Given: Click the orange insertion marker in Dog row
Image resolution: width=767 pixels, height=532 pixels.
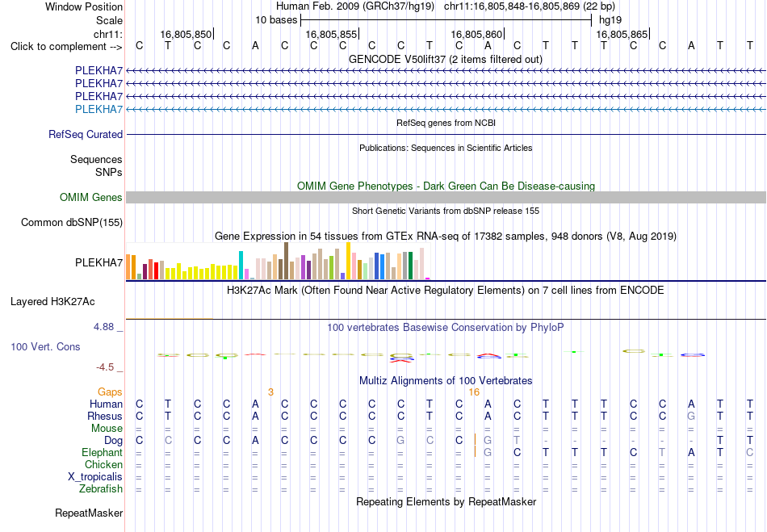Looking at the screenshot, I should pyautogui.click(x=475, y=440).
